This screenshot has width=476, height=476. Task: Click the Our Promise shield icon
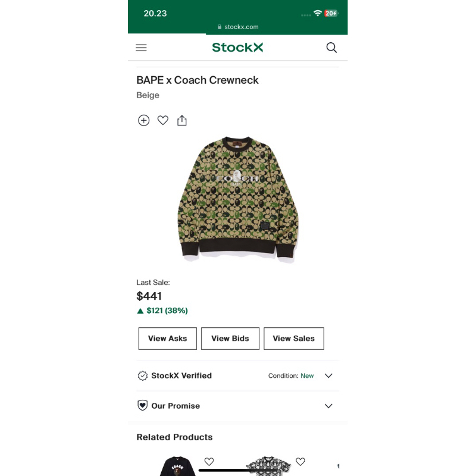pos(143,406)
